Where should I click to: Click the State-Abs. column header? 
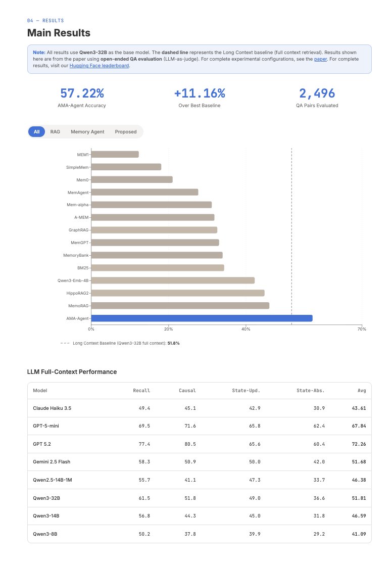coord(311,391)
